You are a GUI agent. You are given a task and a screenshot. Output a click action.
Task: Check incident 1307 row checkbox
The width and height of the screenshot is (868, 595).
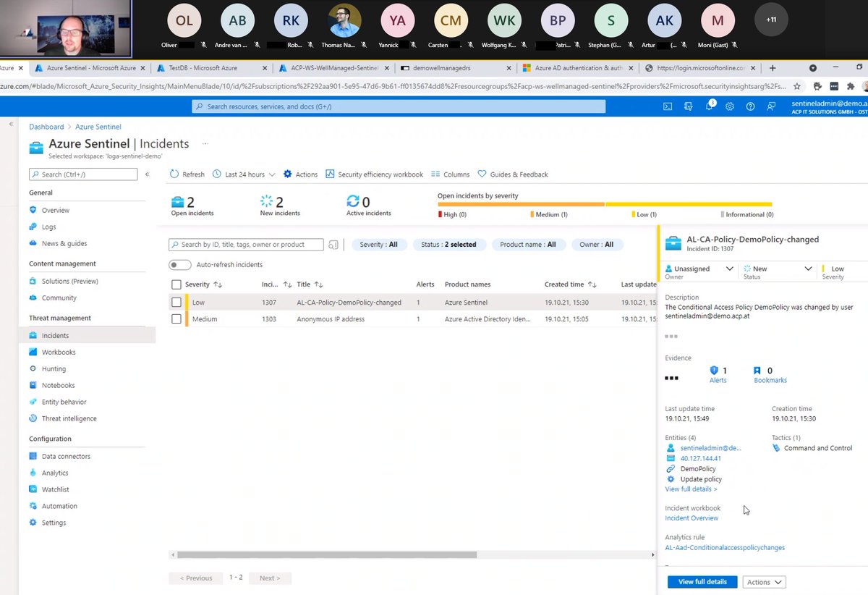(x=176, y=302)
